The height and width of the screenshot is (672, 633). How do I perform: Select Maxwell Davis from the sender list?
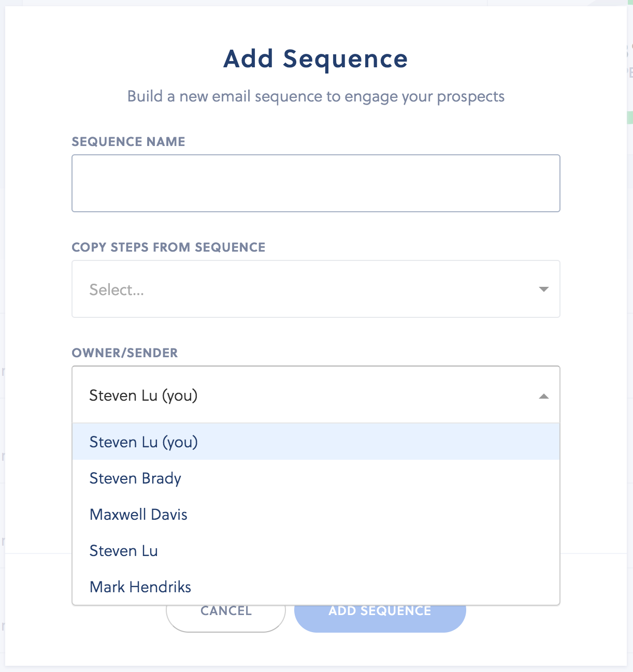tap(138, 515)
